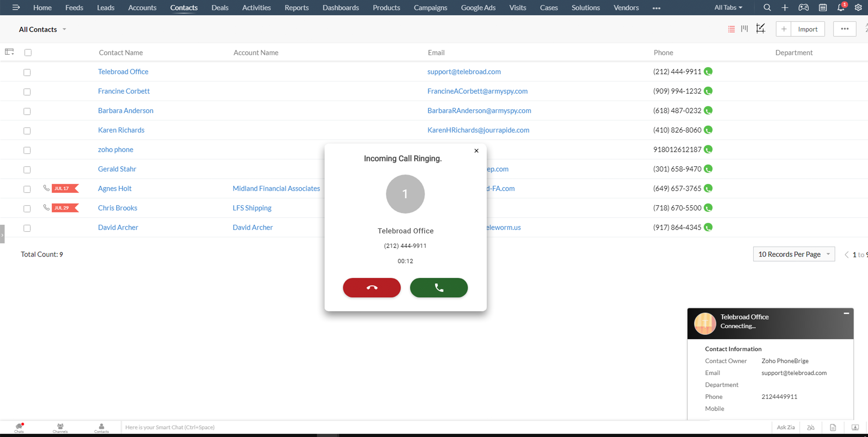The width and height of the screenshot is (868, 437).
Task: Open the column settings icon in table header
Action: tap(9, 52)
